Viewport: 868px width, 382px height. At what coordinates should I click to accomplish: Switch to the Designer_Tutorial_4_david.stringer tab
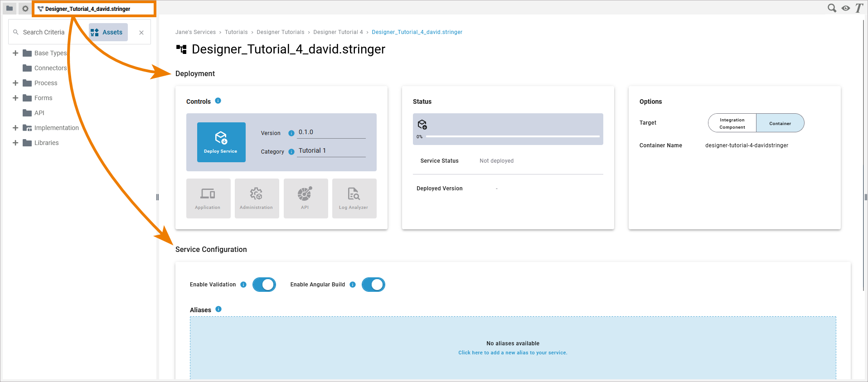tap(94, 9)
